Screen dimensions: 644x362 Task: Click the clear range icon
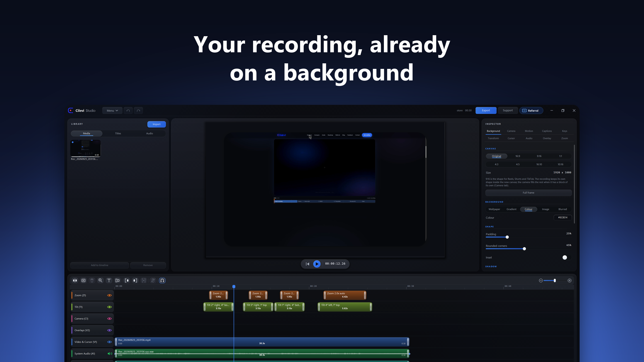click(x=144, y=280)
